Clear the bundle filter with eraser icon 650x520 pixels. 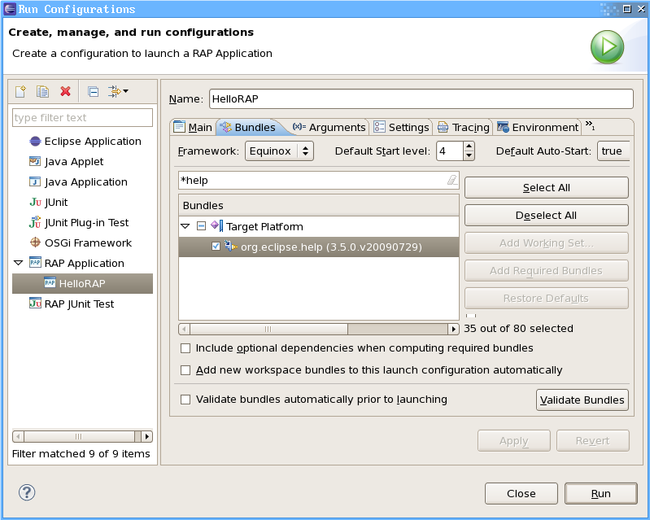point(452,180)
